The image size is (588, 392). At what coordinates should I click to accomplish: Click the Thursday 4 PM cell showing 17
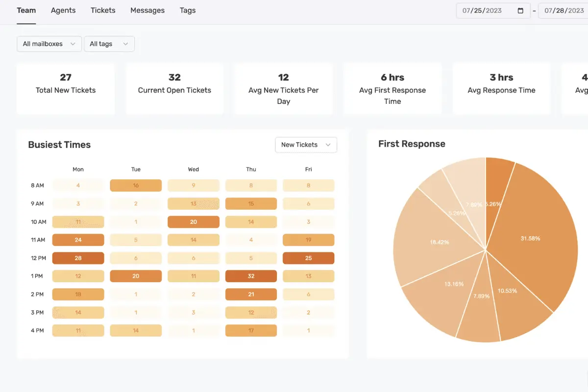point(251,331)
